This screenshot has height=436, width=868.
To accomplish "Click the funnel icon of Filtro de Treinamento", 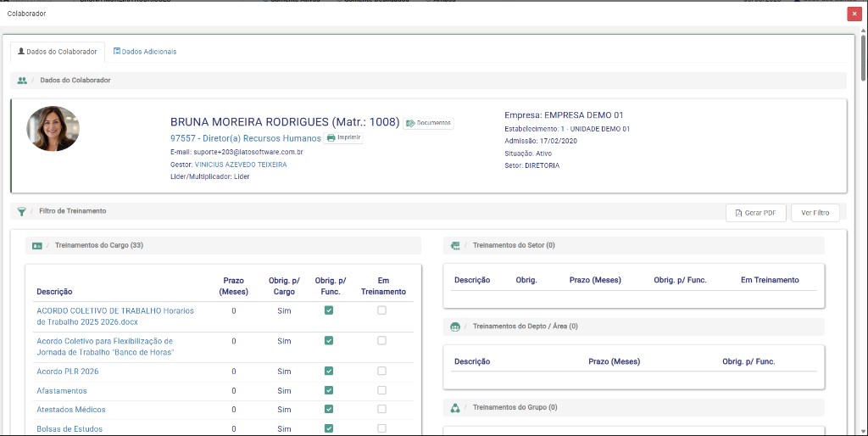I will click(21, 211).
